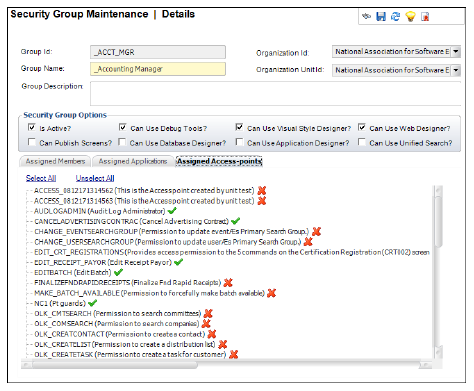The height and width of the screenshot is (391, 474).
Task: Click the horizontal scrollbar left arrow
Action: tap(26, 365)
